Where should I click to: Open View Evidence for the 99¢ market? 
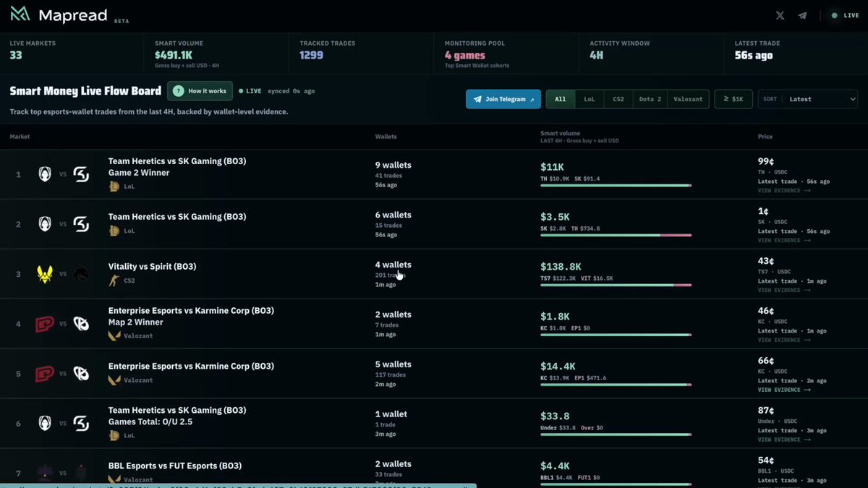[x=784, y=191]
